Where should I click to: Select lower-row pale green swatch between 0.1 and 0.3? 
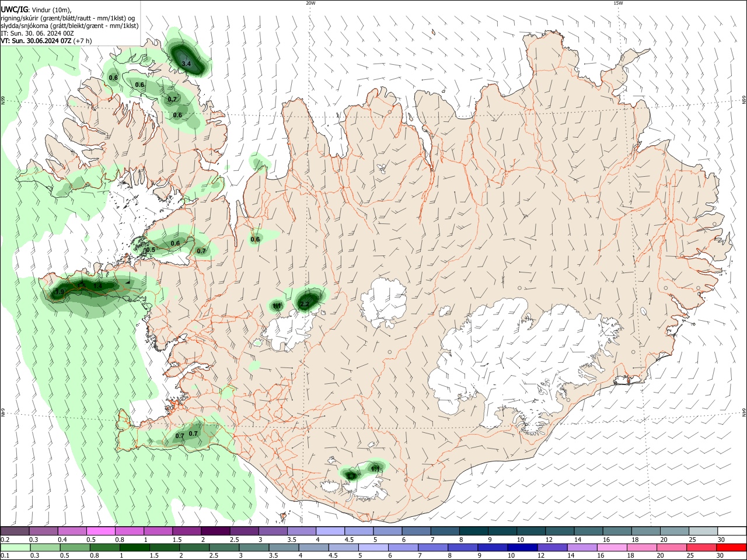[x=15, y=547]
